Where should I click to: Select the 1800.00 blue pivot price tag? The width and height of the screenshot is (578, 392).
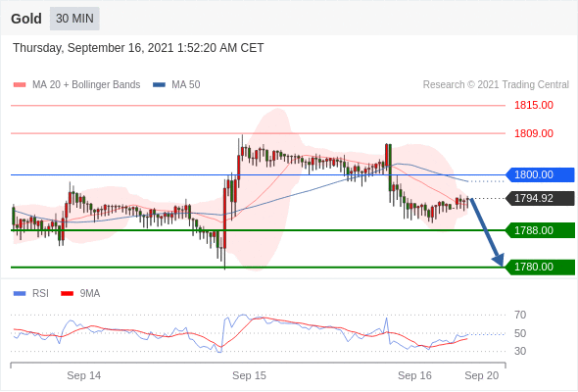tap(540, 174)
